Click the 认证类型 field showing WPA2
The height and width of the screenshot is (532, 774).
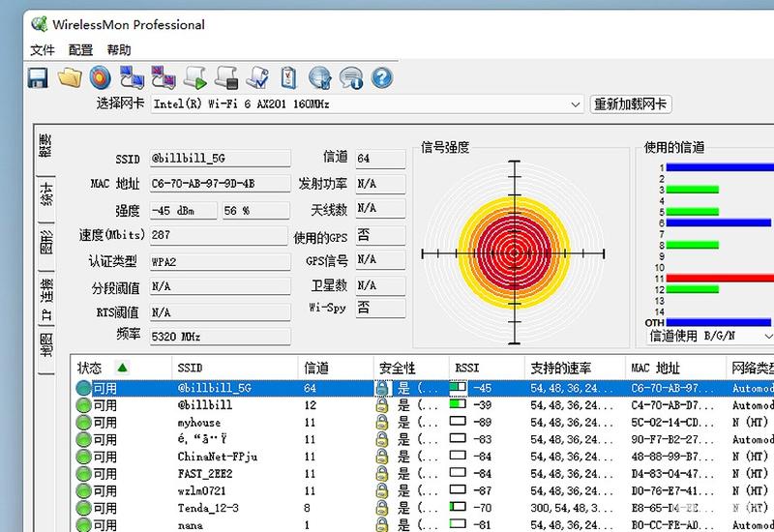tap(221, 261)
